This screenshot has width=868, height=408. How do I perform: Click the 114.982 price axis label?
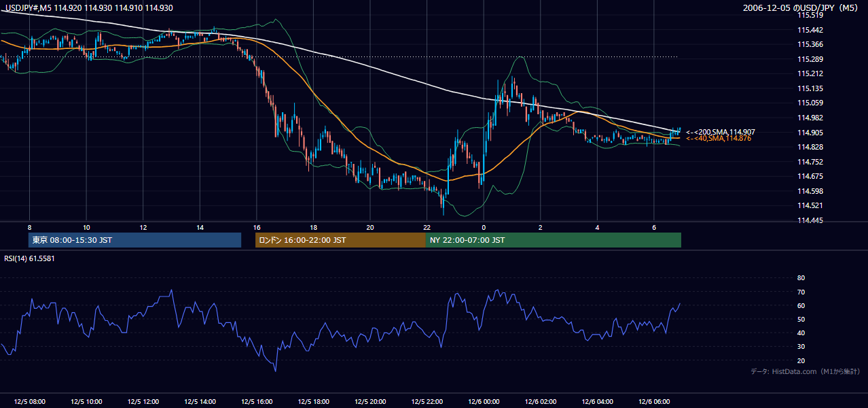point(810,118)
